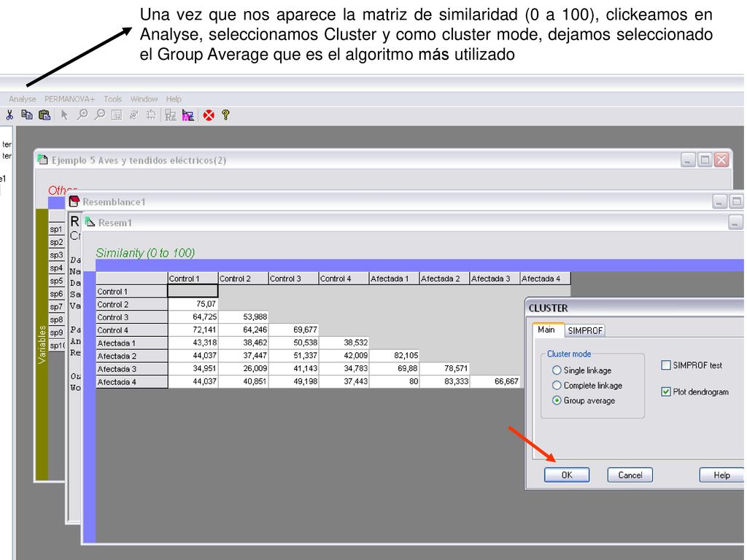The height and width of the screenshot is (560, 747).
Task: Click the Afectada 4 row header
Action: (x=132, y=381)
